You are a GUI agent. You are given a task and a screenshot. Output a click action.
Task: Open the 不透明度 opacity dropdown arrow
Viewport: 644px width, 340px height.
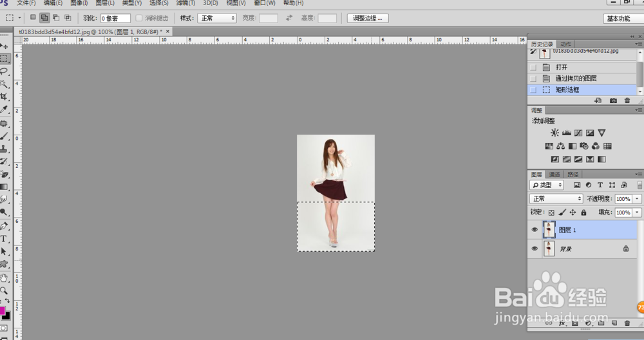tap(637, 199)
